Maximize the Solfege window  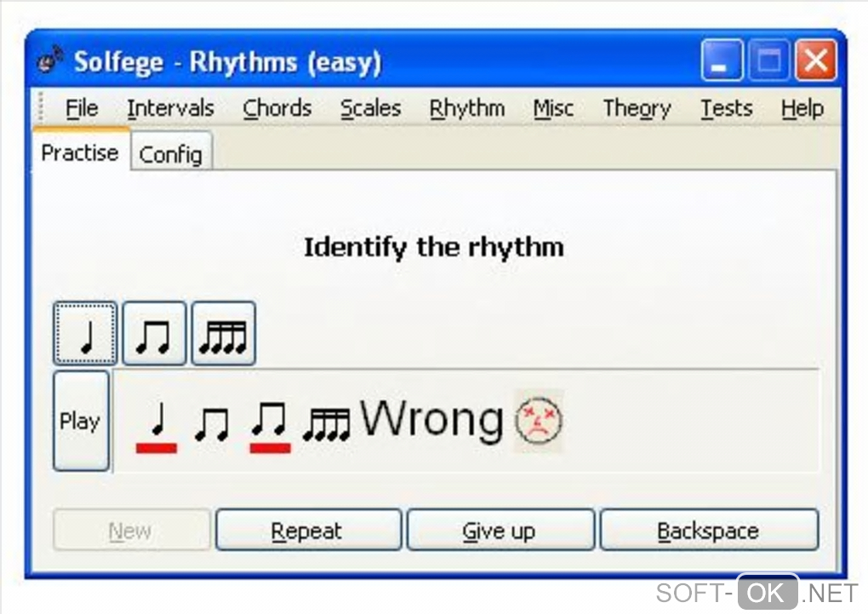768,60
